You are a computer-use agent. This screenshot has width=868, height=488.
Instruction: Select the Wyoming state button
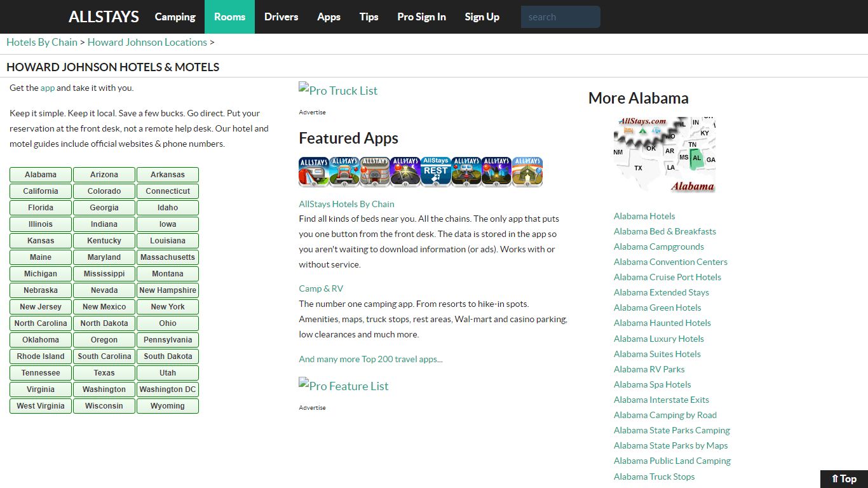pyautogui.click(x=168, y=406)
